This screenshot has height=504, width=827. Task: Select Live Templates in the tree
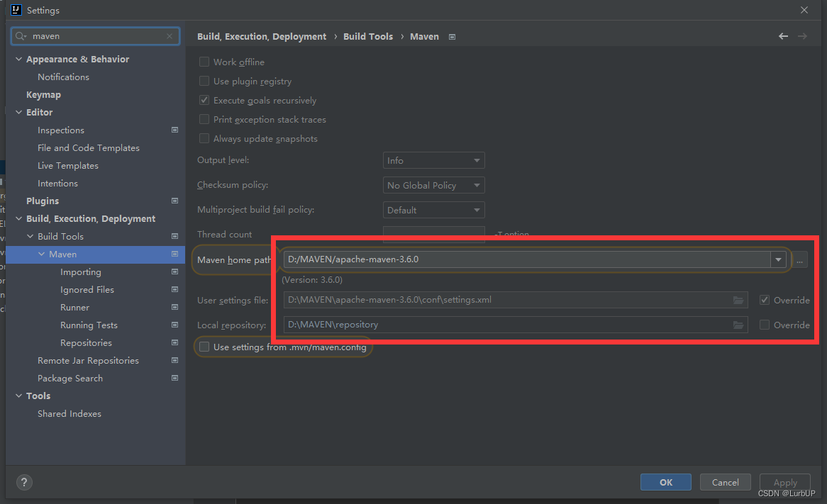(x=68, y=166)
